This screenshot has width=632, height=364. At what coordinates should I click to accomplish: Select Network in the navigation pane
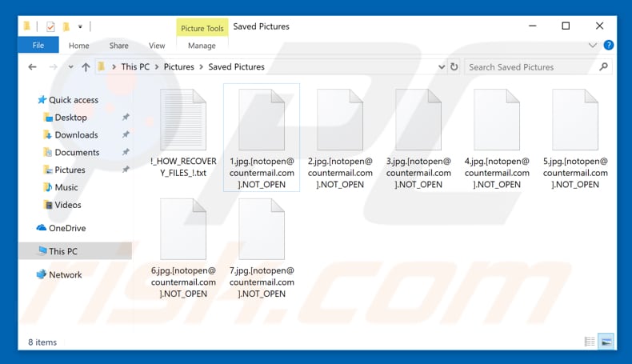[x=66, y=274]
